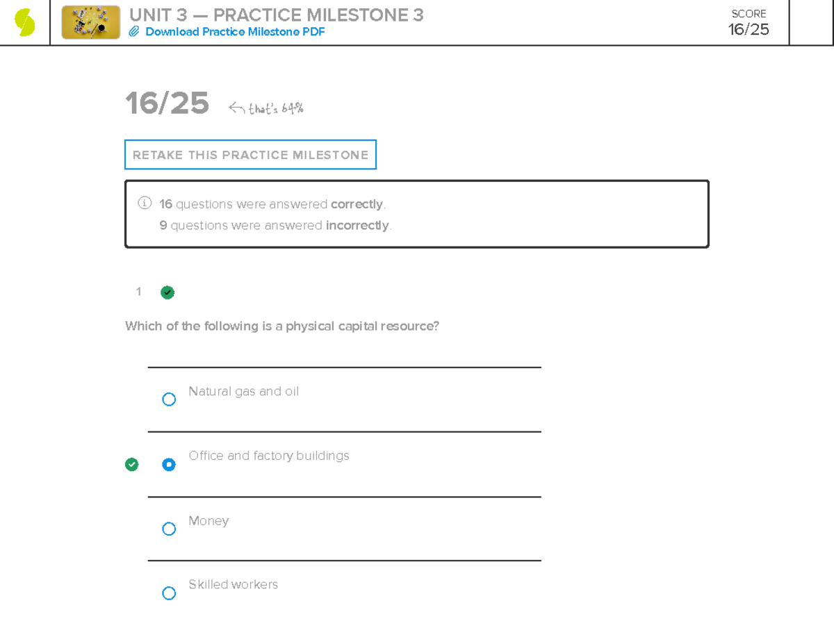Click the green checkmark beside the correct answer

[131, 464]
